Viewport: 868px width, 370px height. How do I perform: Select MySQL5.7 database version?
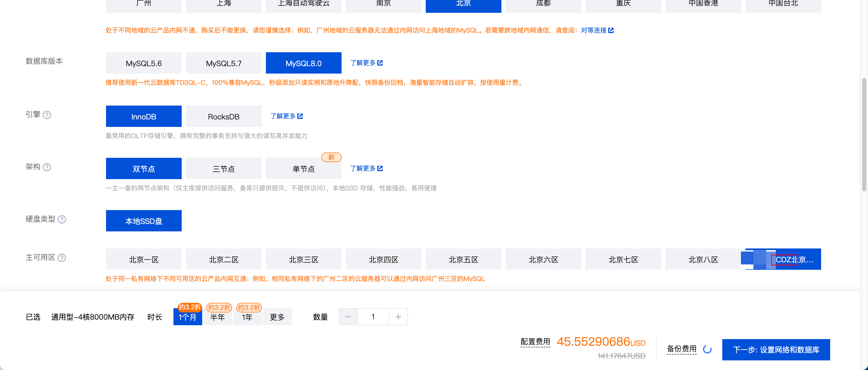tap(224, 63)
